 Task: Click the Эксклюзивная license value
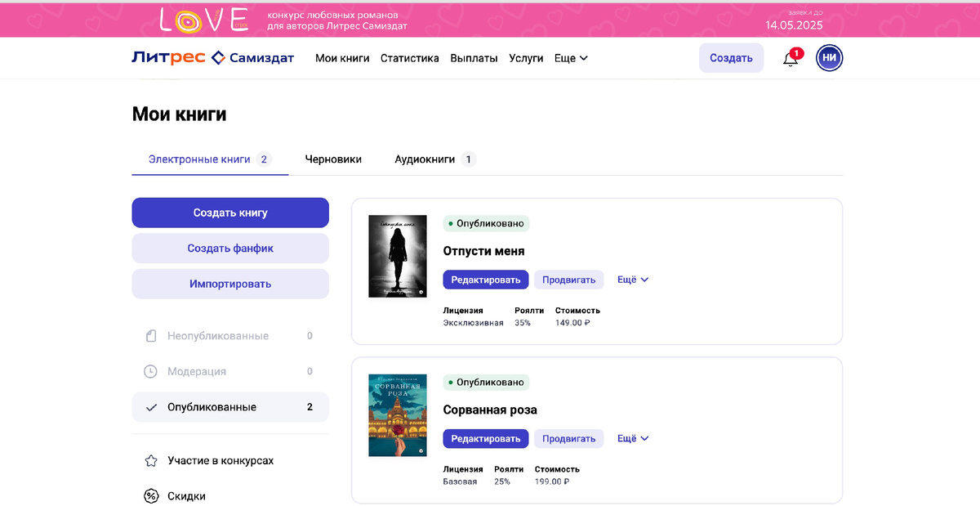click(474, 323)
